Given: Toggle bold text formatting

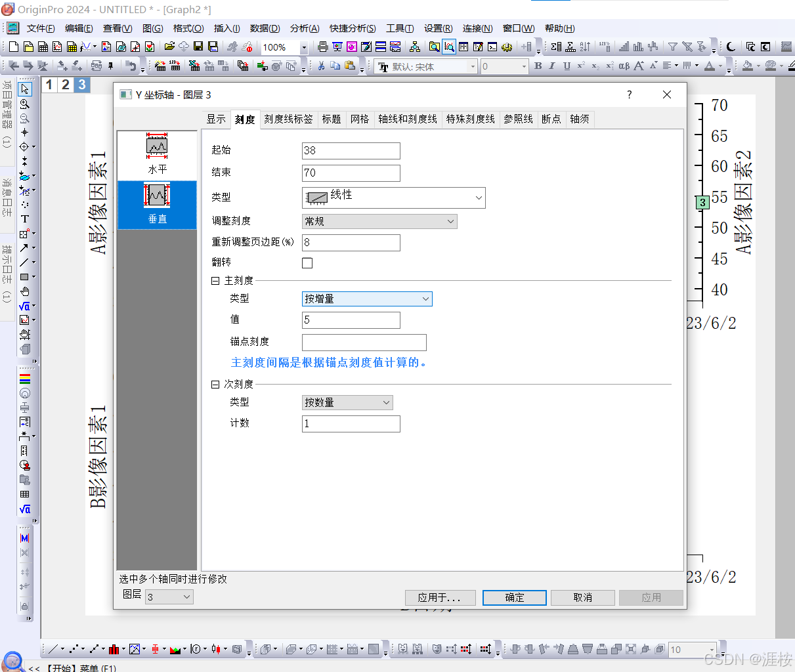Looking at the screenshot, I should (538, 66).
